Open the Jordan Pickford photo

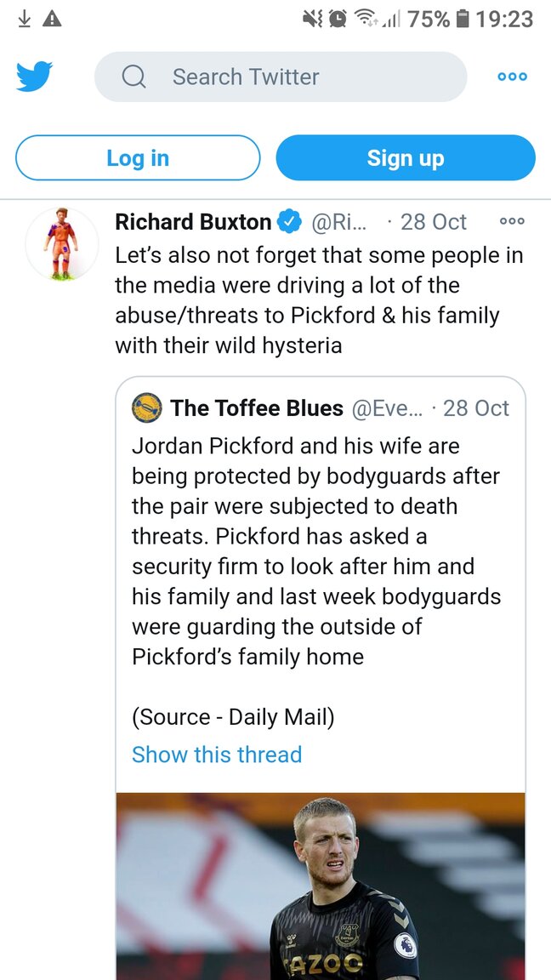[x=321, y=885]
